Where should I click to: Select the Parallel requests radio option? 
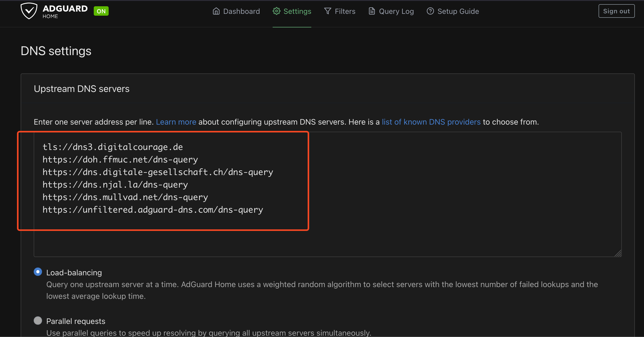pyautogui.click(x=38, y=321)
